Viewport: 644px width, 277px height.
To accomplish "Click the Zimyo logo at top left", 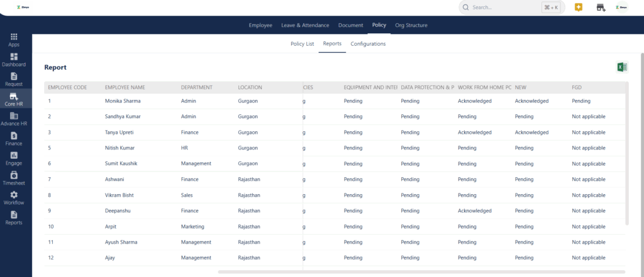I will click(23, 7).
